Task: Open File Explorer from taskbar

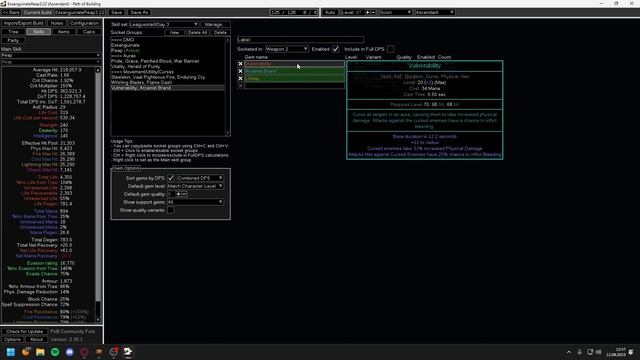Action: pyautogui.click(x=40, y=352)
